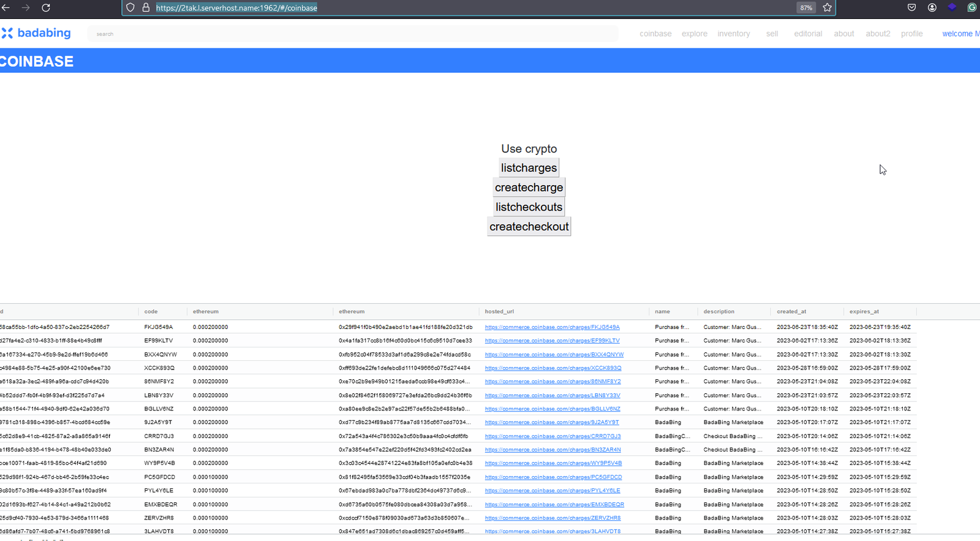Image resolution: width=980 pixels, height=541 pixels.
Task: Open the 86NMF8Y2 charge link
Action: coord(552,382)
